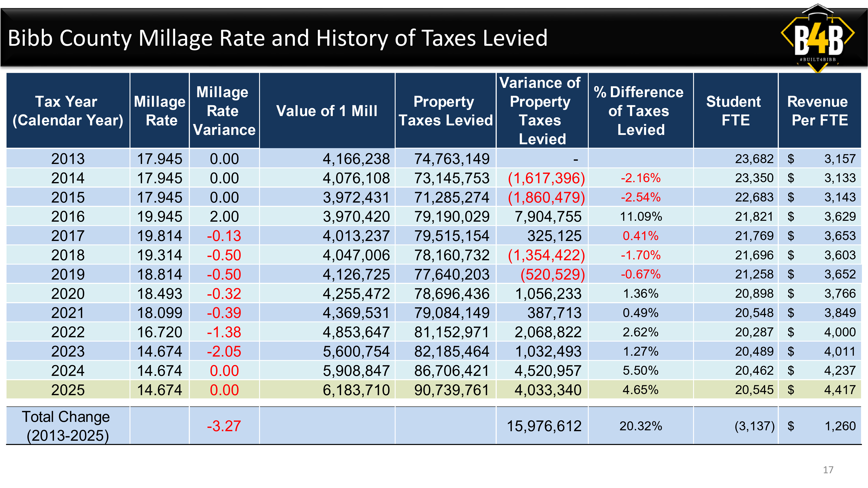The image size is (868, 488).
Task: Click value of one mill 4,166,238
Action: coord(356,159)
